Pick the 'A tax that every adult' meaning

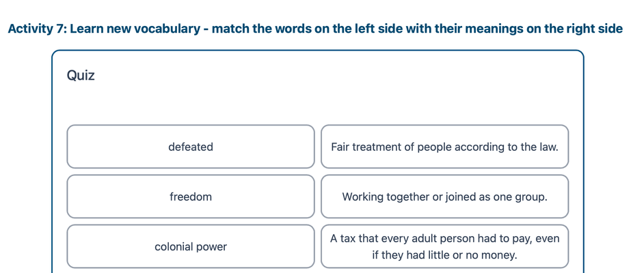coord(444,246)
